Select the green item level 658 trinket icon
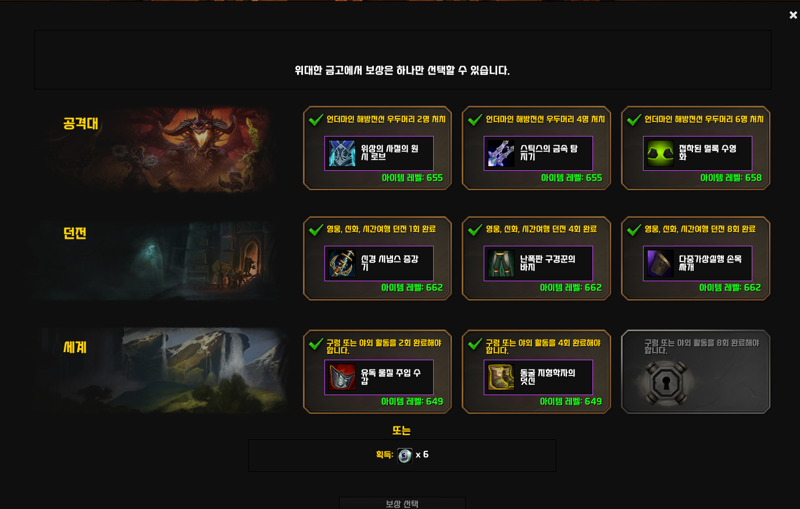This screenshot has height=509, width=800. tap(660, 153)
